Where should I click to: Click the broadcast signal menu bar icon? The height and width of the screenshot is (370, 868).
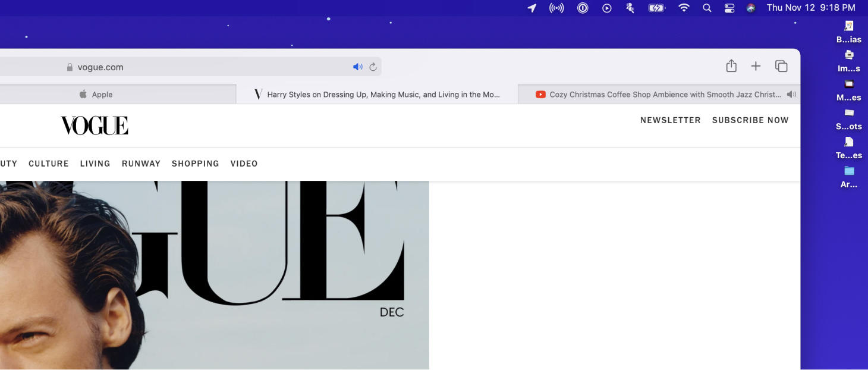(556, 8)
